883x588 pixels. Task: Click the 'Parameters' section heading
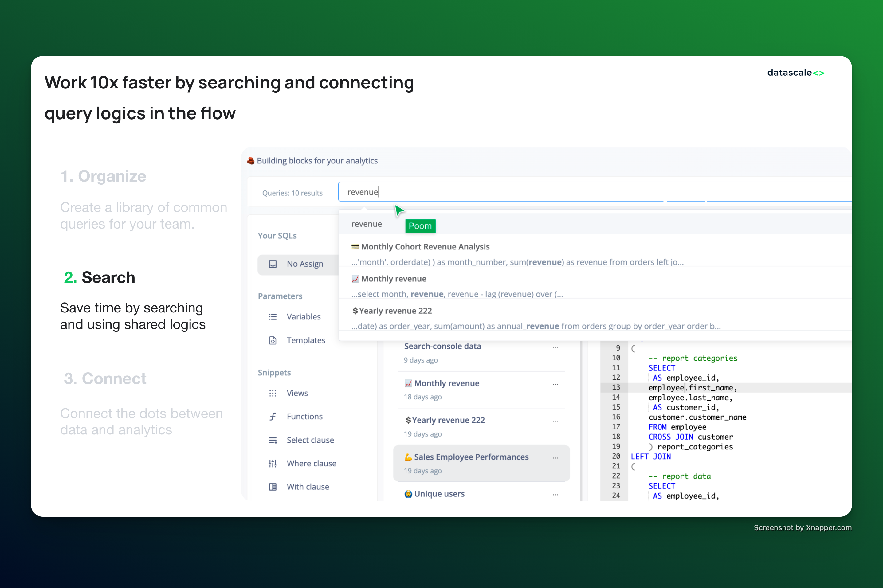(x=280, y=296)
